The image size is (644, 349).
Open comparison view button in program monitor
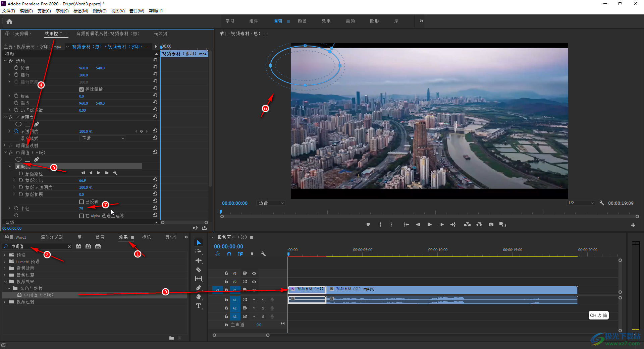502,225
